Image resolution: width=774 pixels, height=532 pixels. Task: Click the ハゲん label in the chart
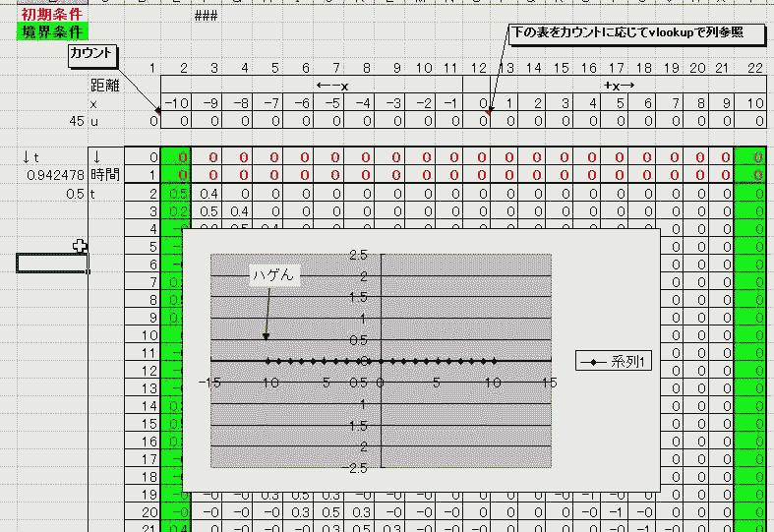pyautogui.click(x=273, y=274)
